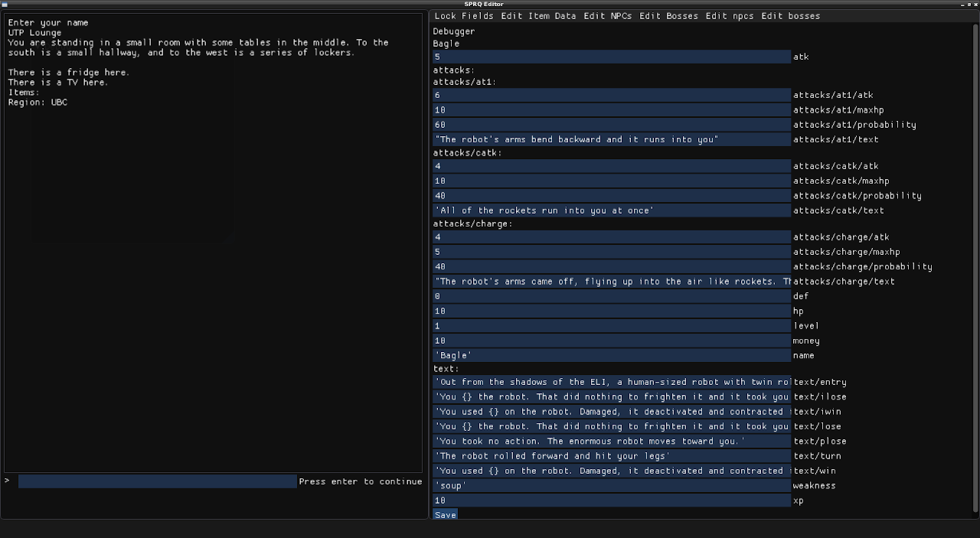The width and height of the screenshot is (980, 538).
Task: Edit the text/turn field
Action: pos(611,456)
